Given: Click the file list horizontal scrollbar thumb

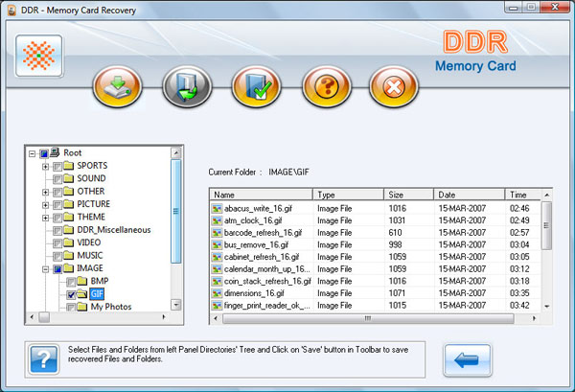Looking at the screenshot, I should point(368,318).
